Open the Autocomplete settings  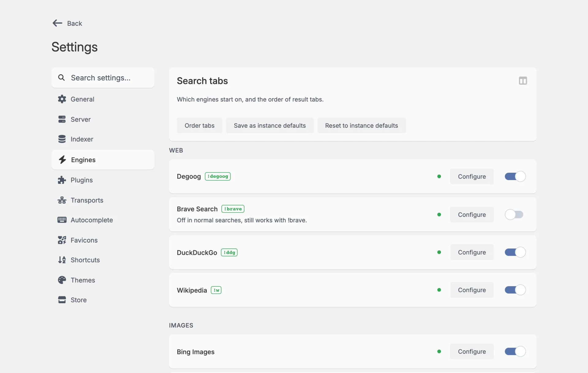click(103, 220)
